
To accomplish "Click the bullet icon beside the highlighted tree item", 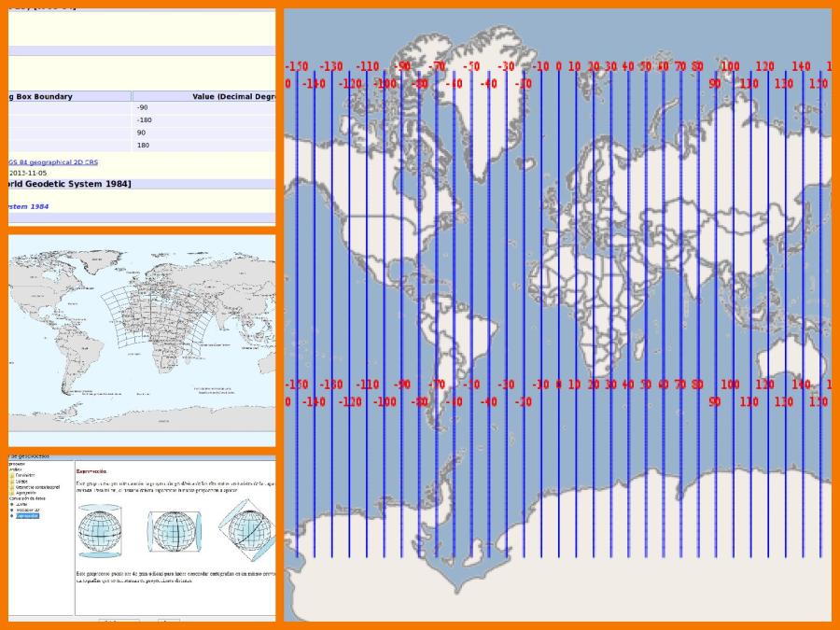I will pyautogui.click(x=12, y=516).
